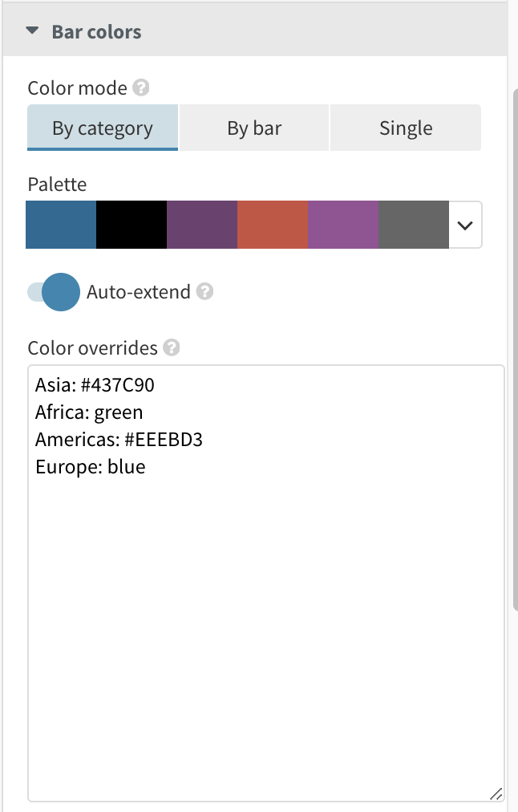The height and width of the screenshot is (812, 518).
Task: Select the gray palette swatch
Action: (414, 225)
